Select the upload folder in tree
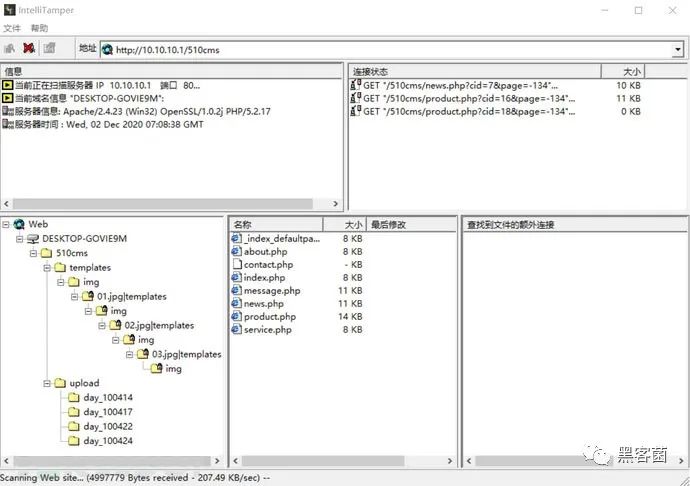This screenshot has width=690, height=486. (x=84, y=383)
